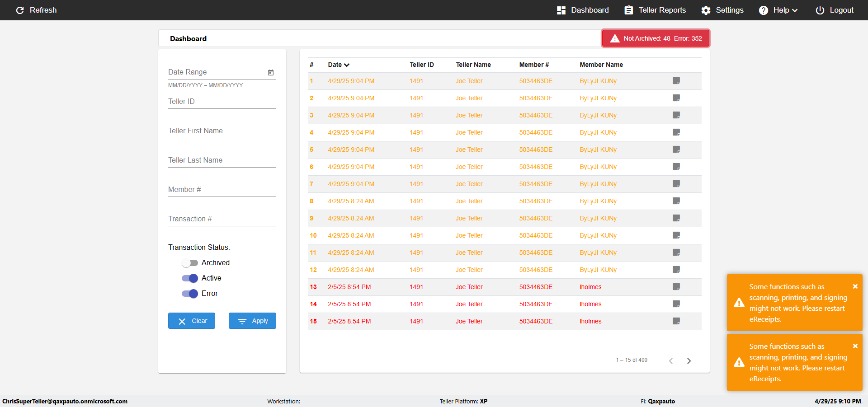The width and height of the screenshot is (868, 407).
Task: Expand the Help dropdown menu
Action: pos(778,10)
